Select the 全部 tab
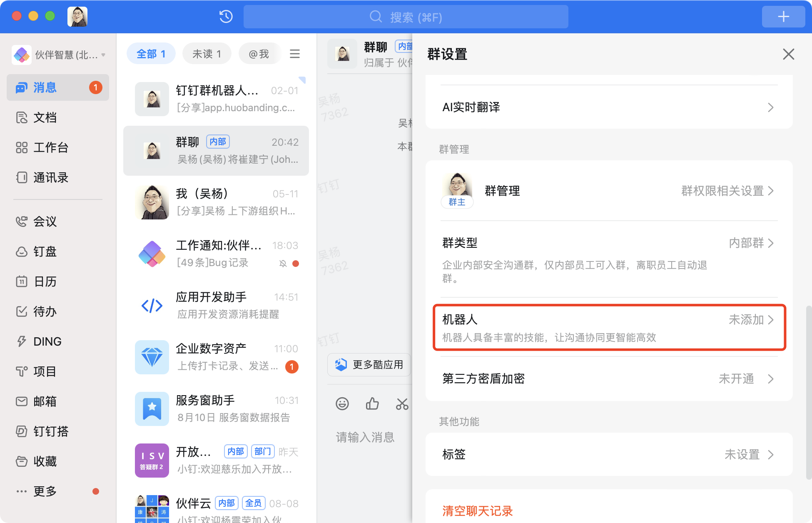 pyautogui.click(x=151, y=54)
